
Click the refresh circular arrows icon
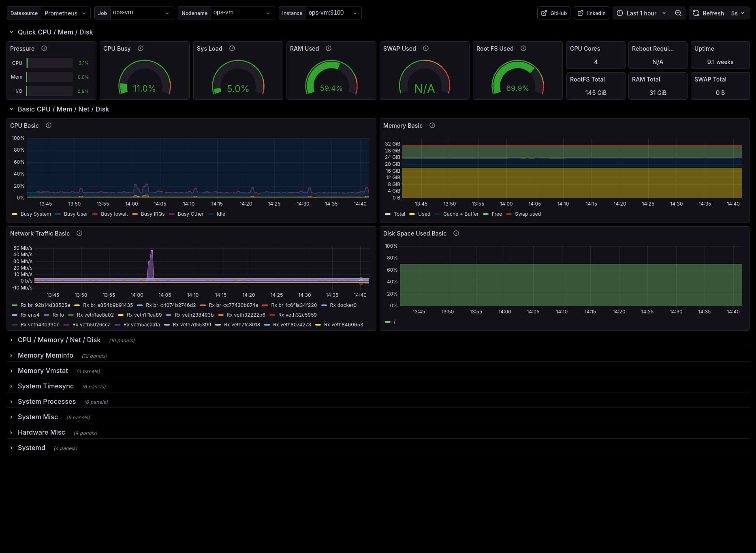click(x=696, y=13)
